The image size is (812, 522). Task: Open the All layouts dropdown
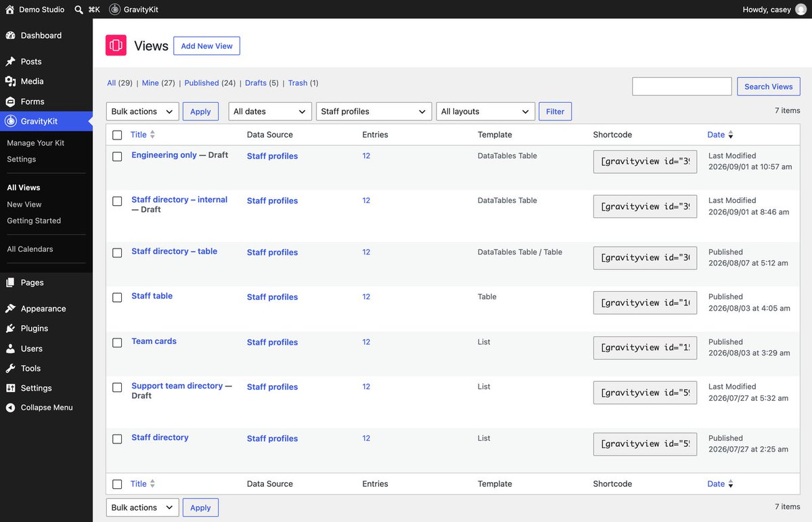pos(486,112)
